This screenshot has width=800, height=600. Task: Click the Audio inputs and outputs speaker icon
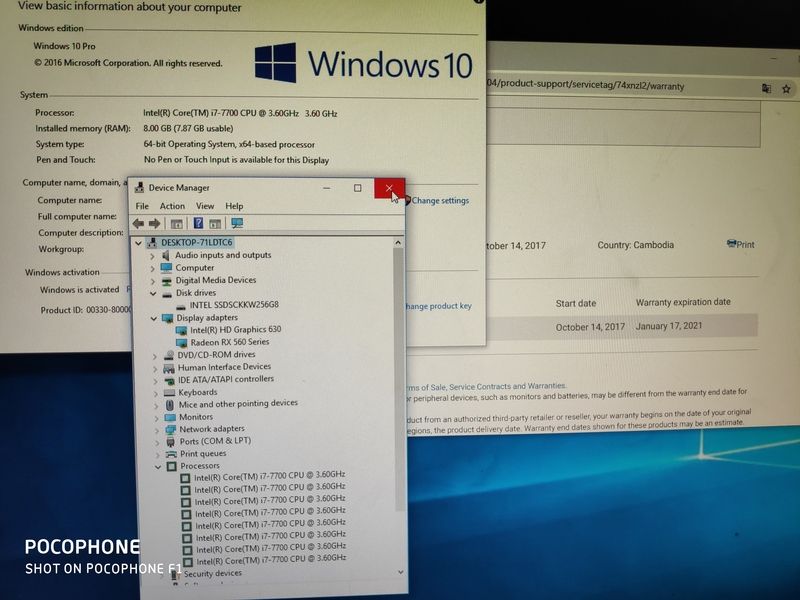click(166, 255)
